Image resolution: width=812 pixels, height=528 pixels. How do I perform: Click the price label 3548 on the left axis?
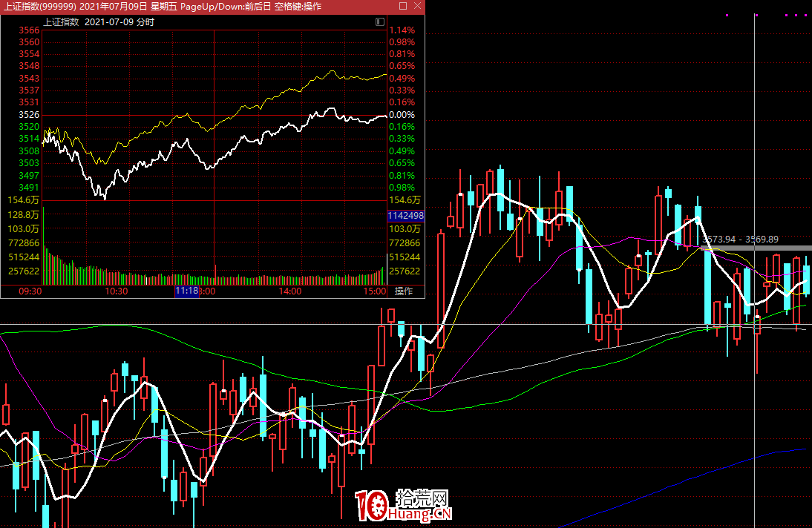(29, 66)
